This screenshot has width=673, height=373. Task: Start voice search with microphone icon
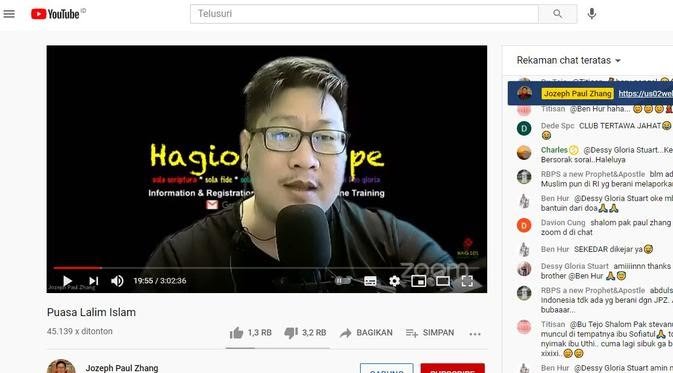tap(592, 14)
